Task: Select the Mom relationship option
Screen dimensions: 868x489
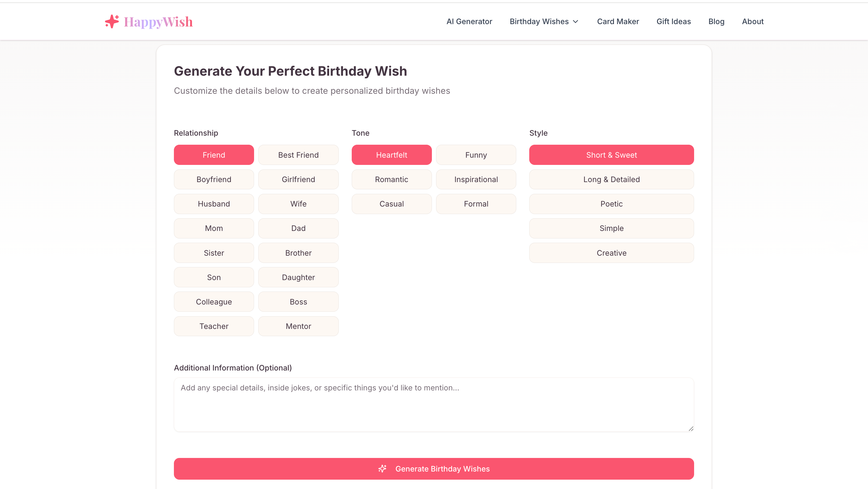Action: point(214,228)
